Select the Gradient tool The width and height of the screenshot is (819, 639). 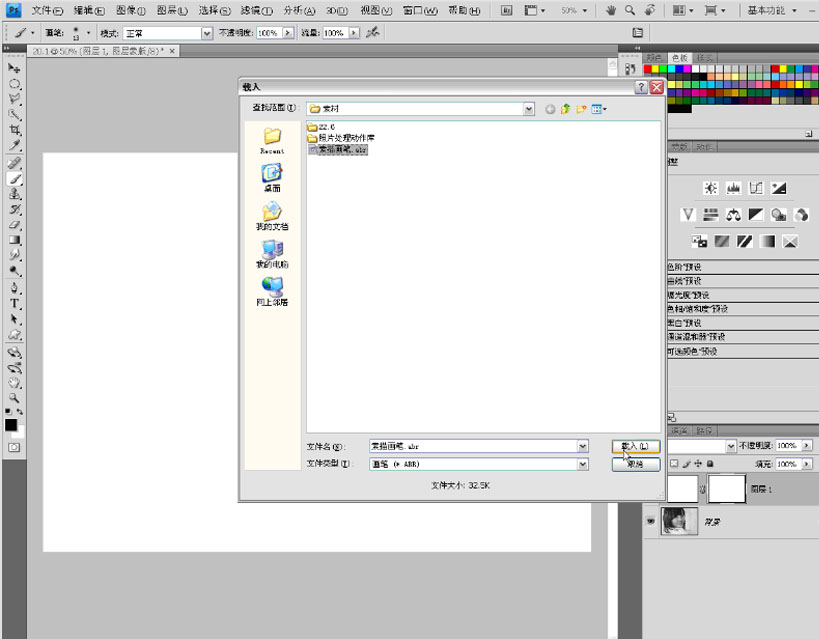click(14, 240)
